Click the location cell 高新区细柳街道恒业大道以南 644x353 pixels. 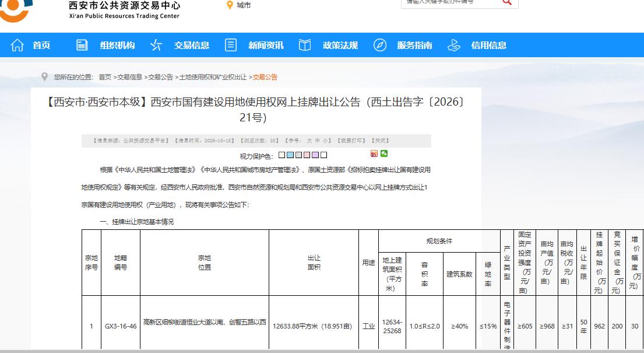coord(205,322)
